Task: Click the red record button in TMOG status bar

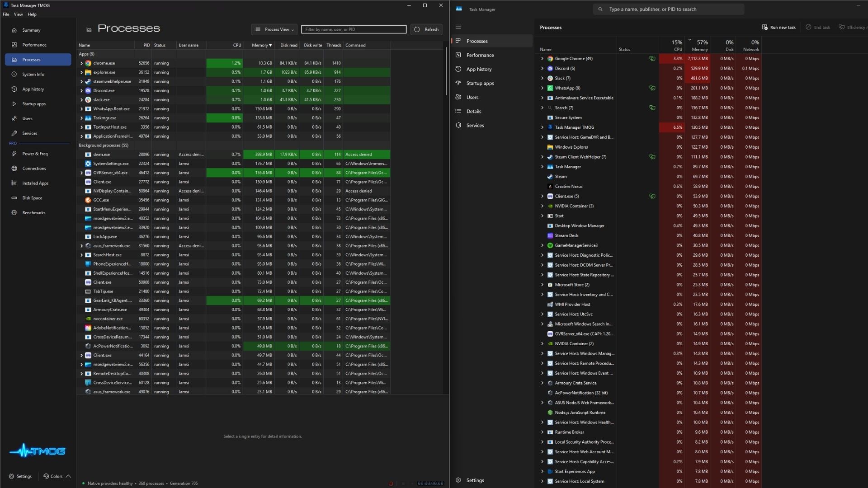Action: [x=391, y=483]
